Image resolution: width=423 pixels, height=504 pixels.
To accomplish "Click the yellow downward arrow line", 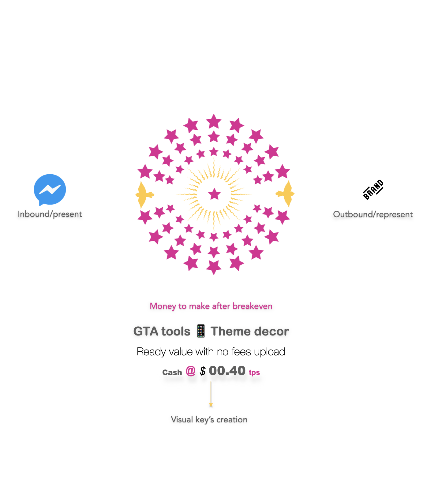I will point(211,394).
